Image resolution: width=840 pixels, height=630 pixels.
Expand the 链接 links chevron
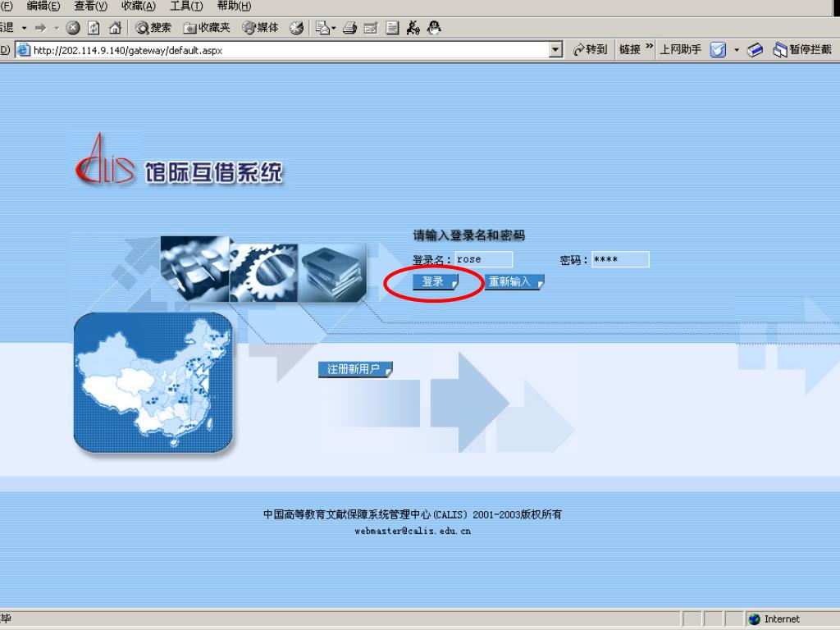(x=650, y=47)
